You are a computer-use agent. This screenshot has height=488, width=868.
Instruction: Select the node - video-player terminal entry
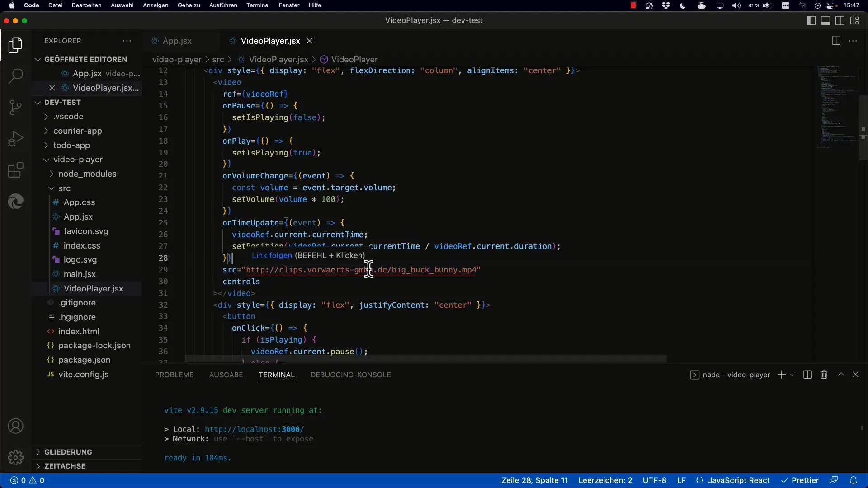tap(730, 375)
